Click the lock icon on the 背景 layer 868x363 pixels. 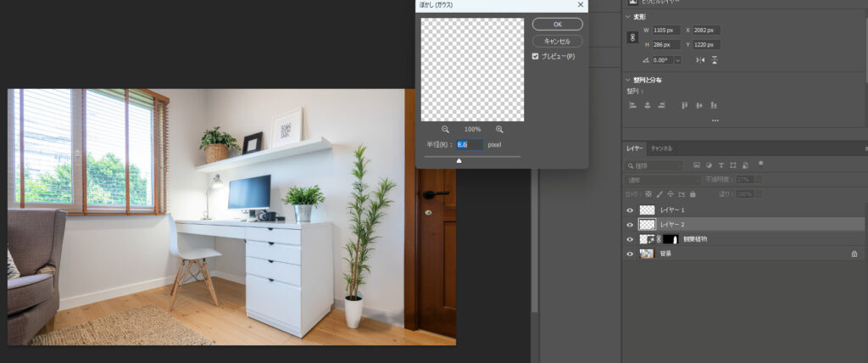[854, 254]
